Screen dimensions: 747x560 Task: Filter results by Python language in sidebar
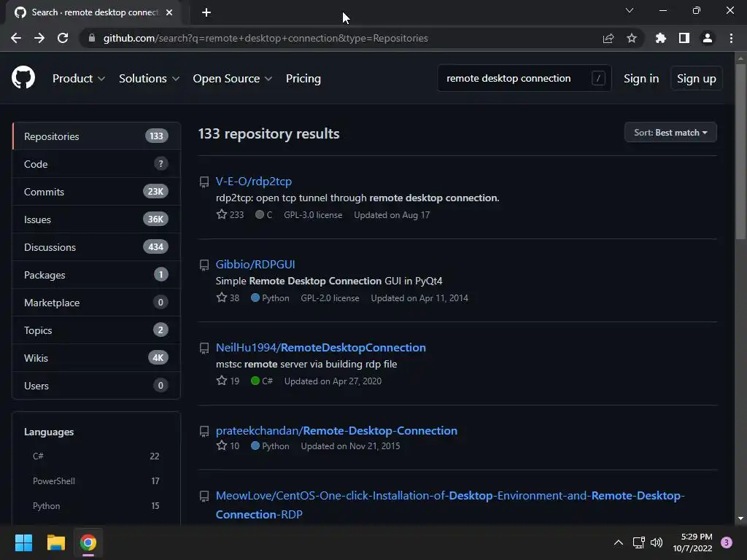[96, 506]
